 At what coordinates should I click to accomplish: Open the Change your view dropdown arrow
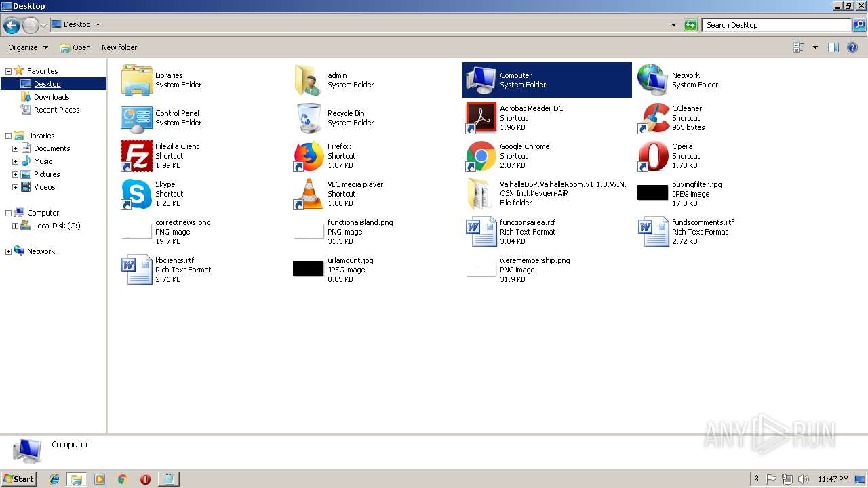pos(815,47)
